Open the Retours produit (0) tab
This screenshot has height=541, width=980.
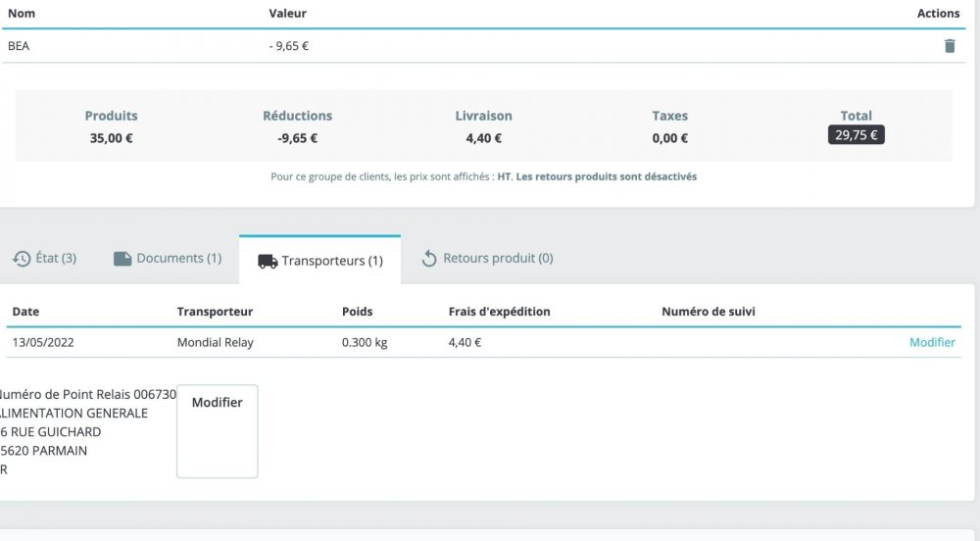[x=487, y=259]
